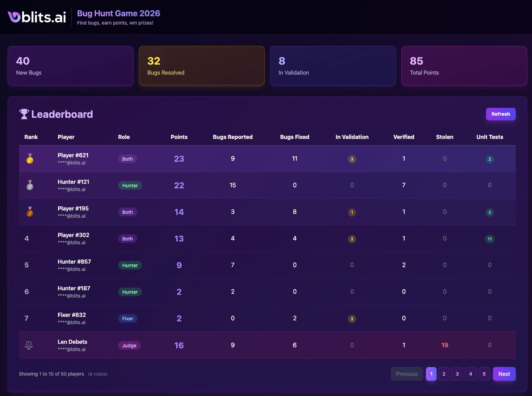Click the Next pagination button
This screenshot has width=532, height=396.
coord(504,374)
